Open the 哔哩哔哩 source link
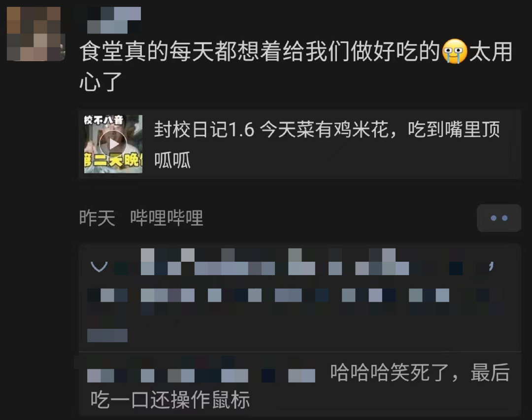 tap(166, 218)
